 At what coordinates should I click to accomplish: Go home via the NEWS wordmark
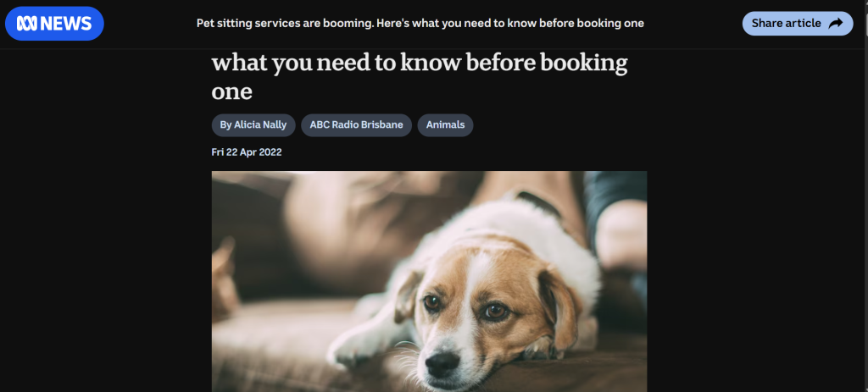click(66, 23)
